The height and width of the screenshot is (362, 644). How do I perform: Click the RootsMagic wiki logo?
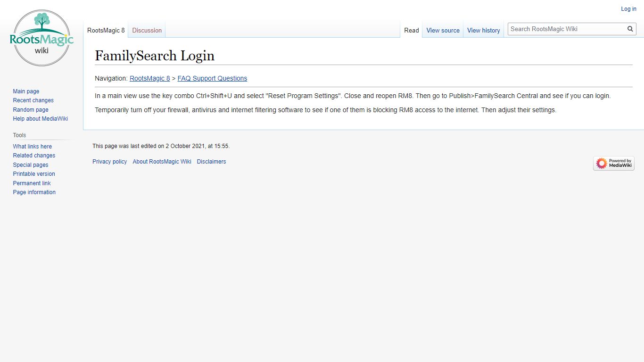[x=41, y=39]
